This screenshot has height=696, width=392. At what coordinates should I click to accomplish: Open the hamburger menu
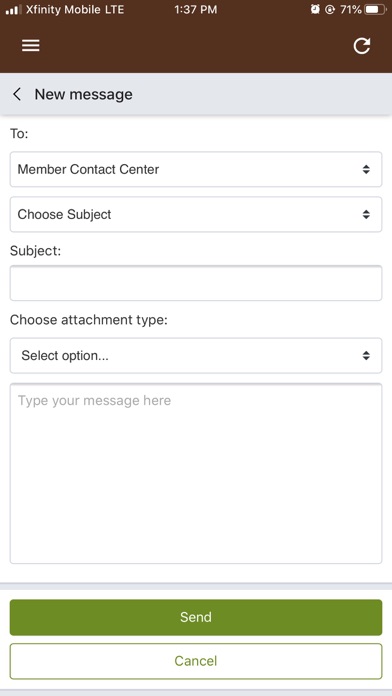(31, 45)
